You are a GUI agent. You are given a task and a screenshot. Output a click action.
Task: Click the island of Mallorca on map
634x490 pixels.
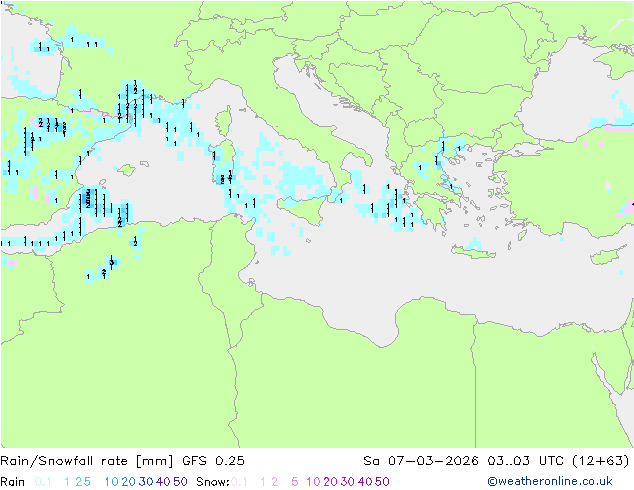coord(126,169)
